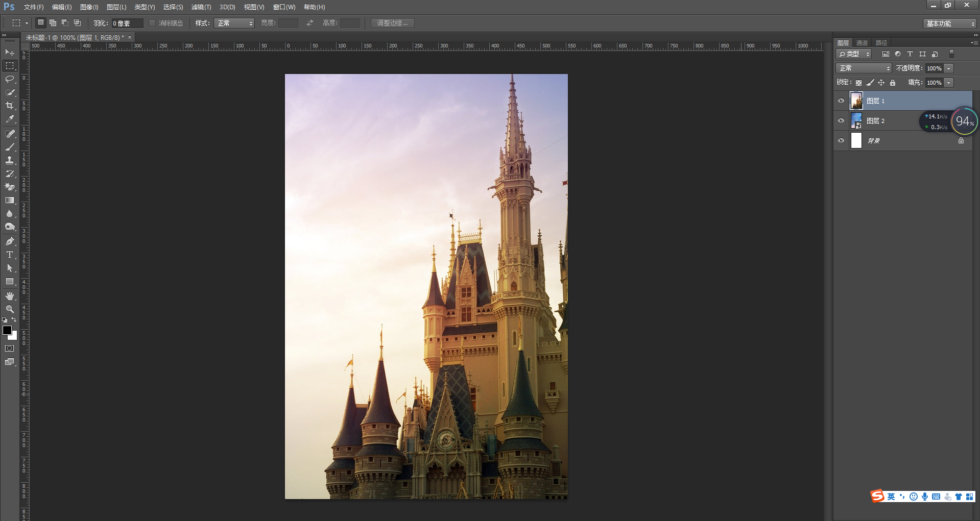Open the 文件(F) menu
The image size is (980, 521).
coord(34,7)
